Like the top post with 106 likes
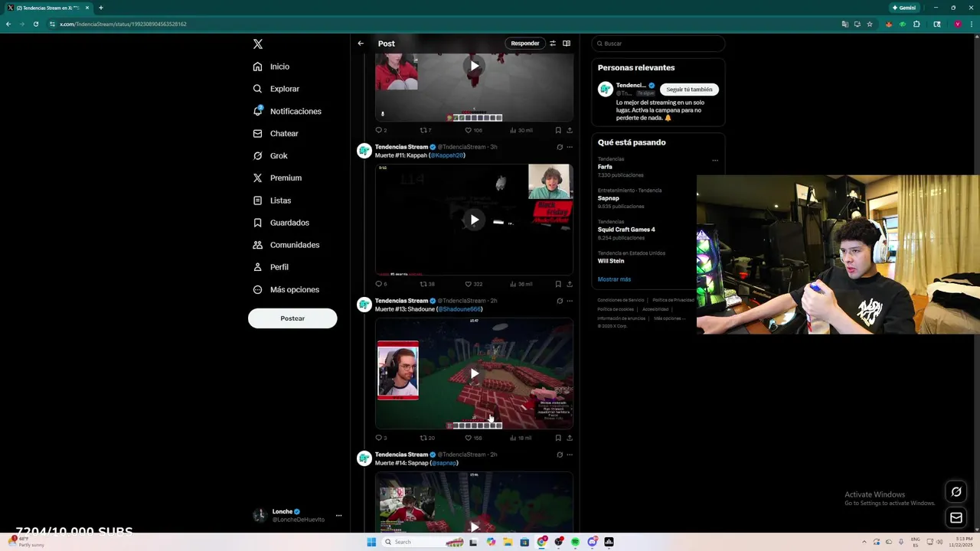 pyautogui.click(x=473, y=130)
